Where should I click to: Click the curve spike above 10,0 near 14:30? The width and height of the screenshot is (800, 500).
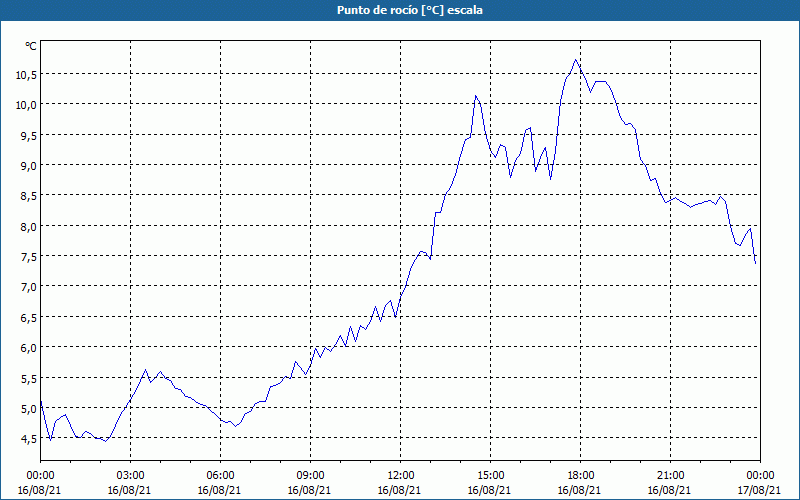pyautogui.click(x=476, y=96)
